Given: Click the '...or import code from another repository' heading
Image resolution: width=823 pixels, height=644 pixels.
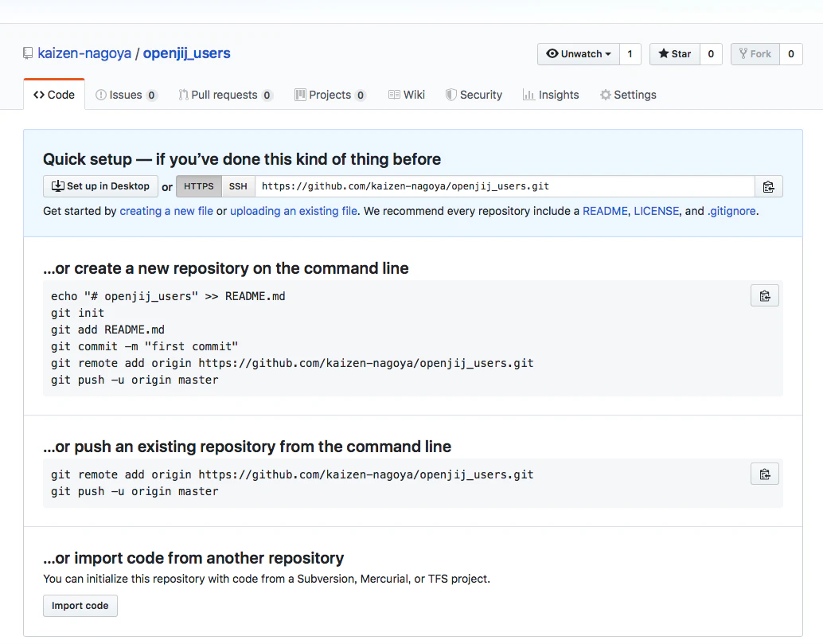Looking at the screenshot, I should point(193,558).
